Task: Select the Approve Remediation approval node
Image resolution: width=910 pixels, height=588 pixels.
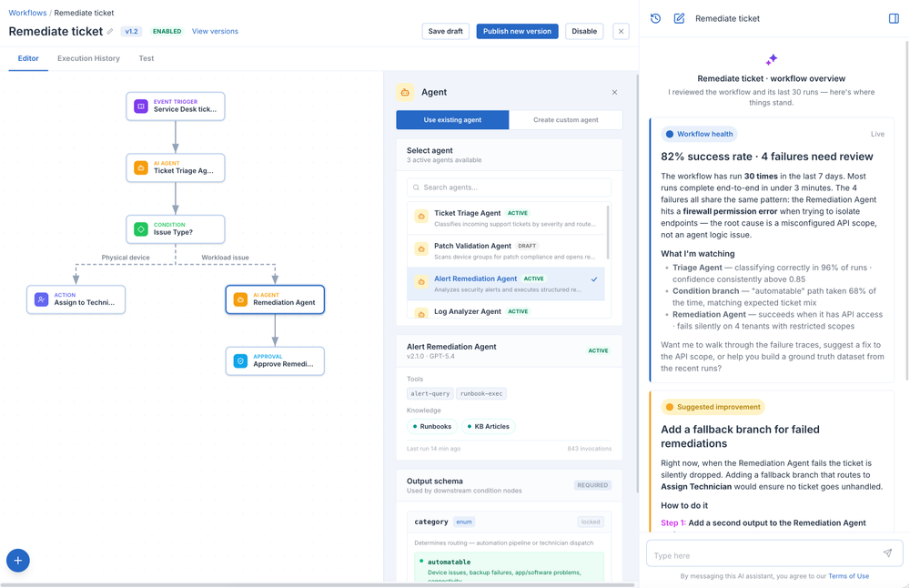Action: [x=275, y=361]
